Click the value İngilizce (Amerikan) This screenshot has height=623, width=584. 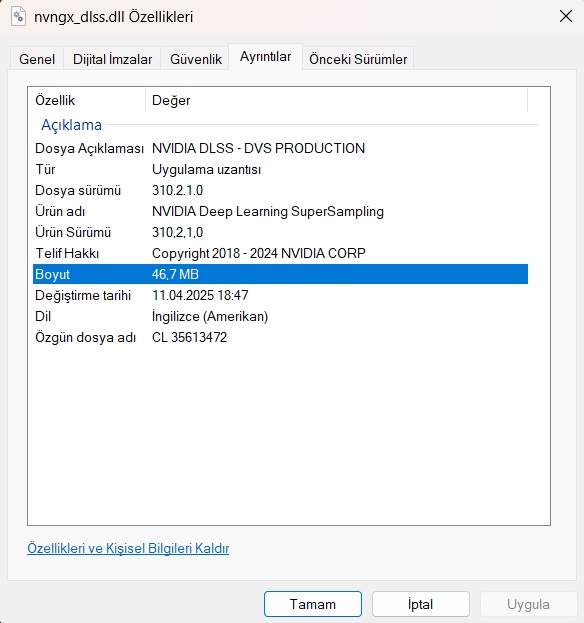point(210,317)
